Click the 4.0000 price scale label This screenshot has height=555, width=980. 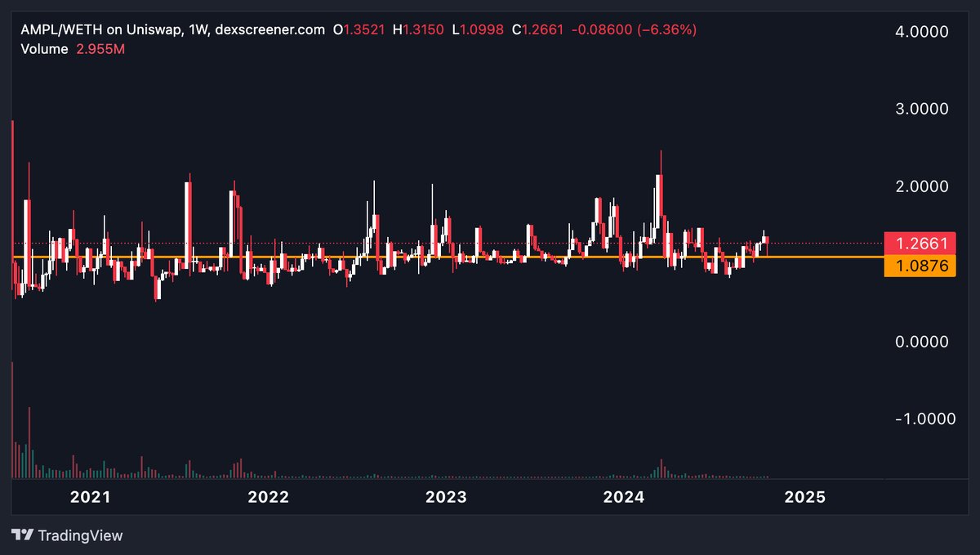coord(922,32)
